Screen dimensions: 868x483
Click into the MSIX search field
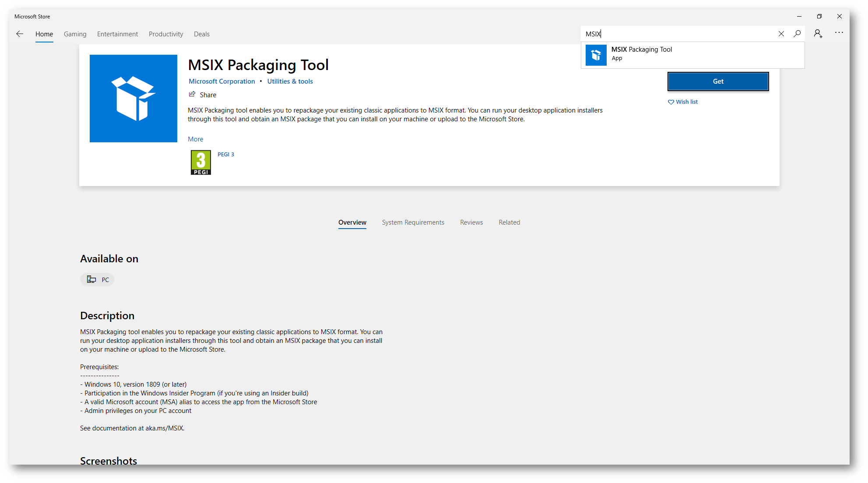[x=680, y=34]
